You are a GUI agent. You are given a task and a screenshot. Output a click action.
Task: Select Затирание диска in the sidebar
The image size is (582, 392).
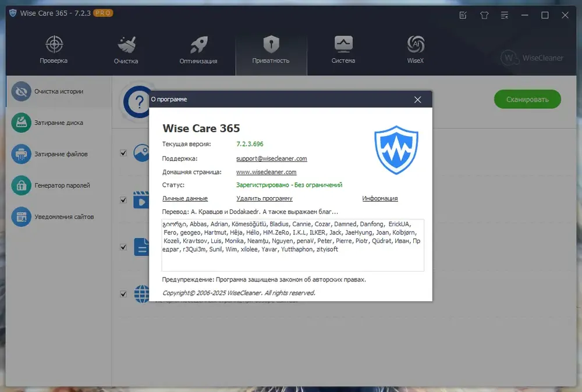point(59,123)
